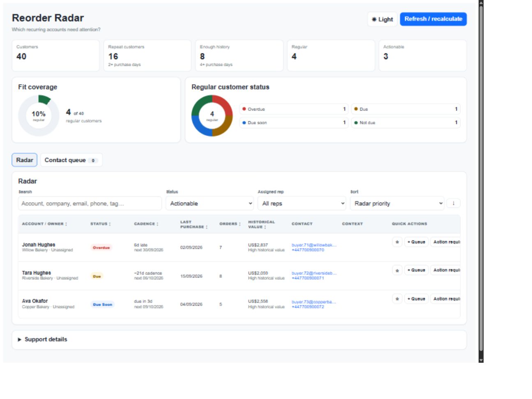The width and height of the screenshot is (532, 399).
Task: Add Tara Hughes to the queue
Action: 417,270
